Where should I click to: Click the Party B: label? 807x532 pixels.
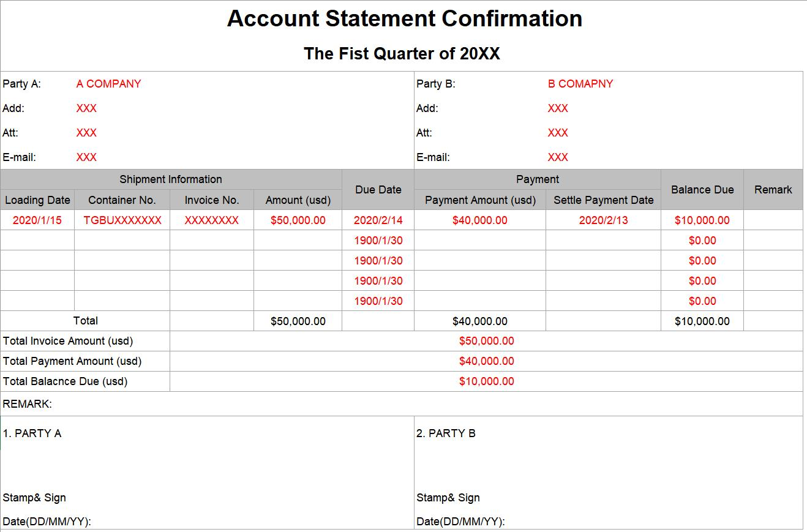click(x=435, y=84)
